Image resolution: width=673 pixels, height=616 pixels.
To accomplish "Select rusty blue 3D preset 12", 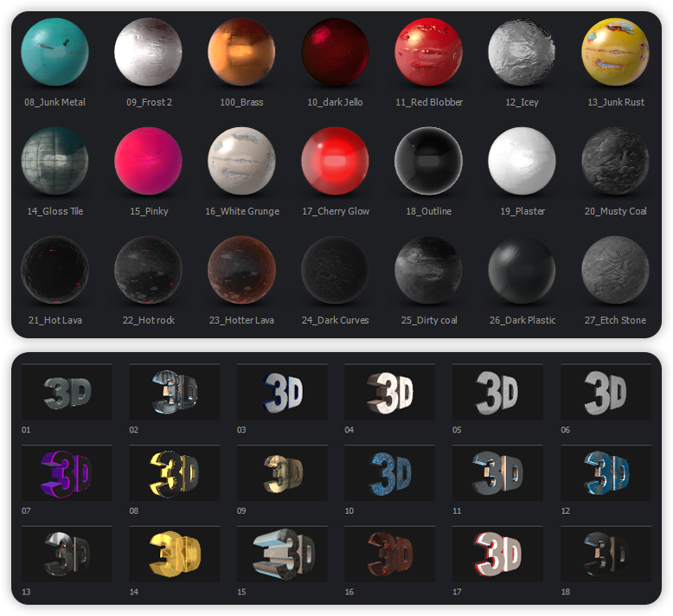I will click(606, 473).
